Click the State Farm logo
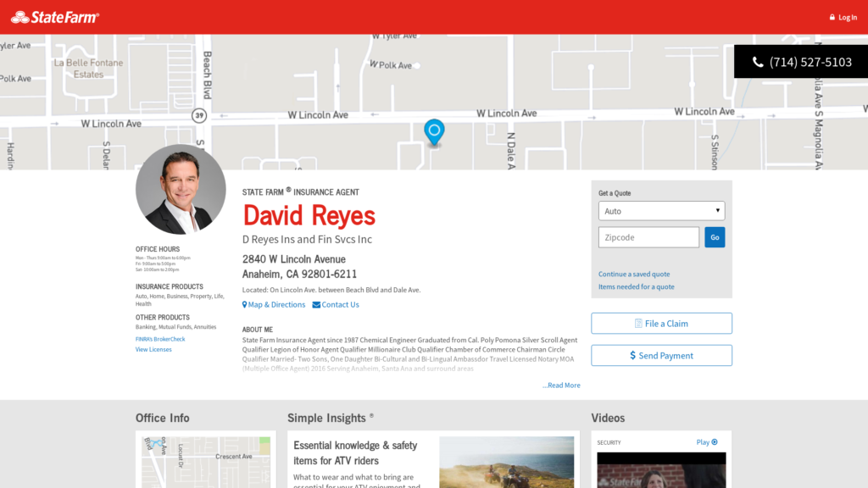This screenshot has width=868, height=488. click(55, 17)
